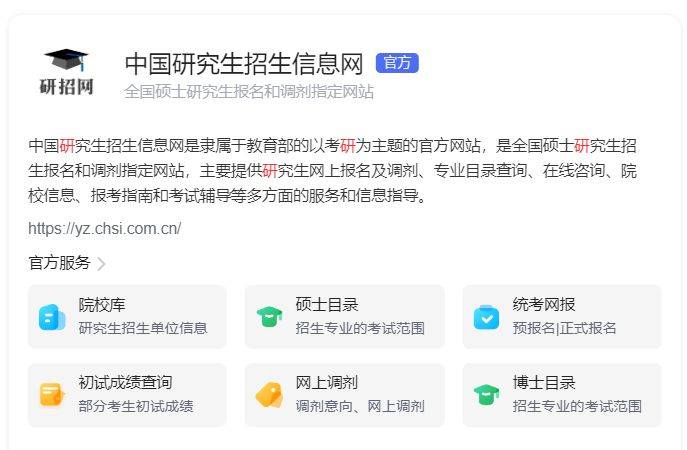Click the subtitle 全国硕士研究生报名和调剂指定网站
This screenshot has height=450, width=687.
tap(249, 92)
